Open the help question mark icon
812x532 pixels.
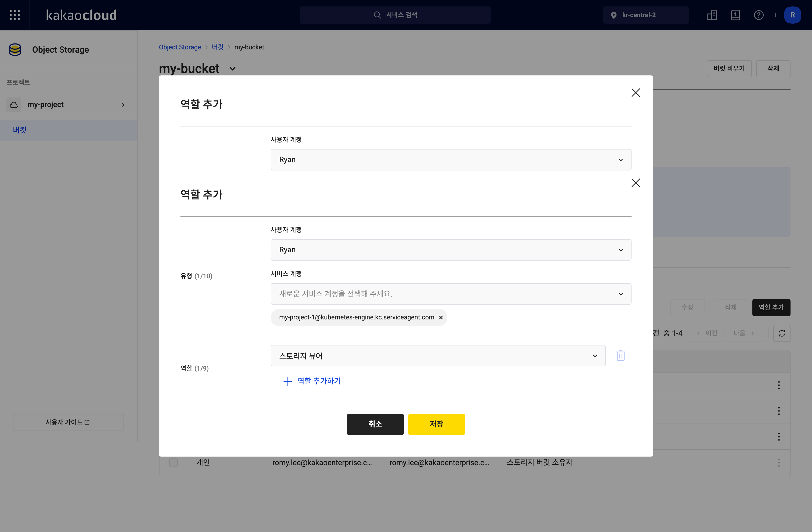coord(759,15)
